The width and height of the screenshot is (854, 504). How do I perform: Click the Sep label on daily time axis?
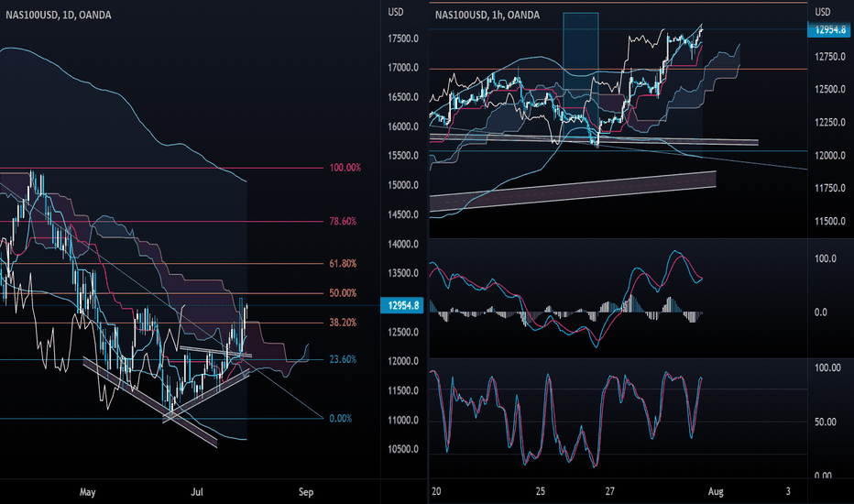point(306,492)
